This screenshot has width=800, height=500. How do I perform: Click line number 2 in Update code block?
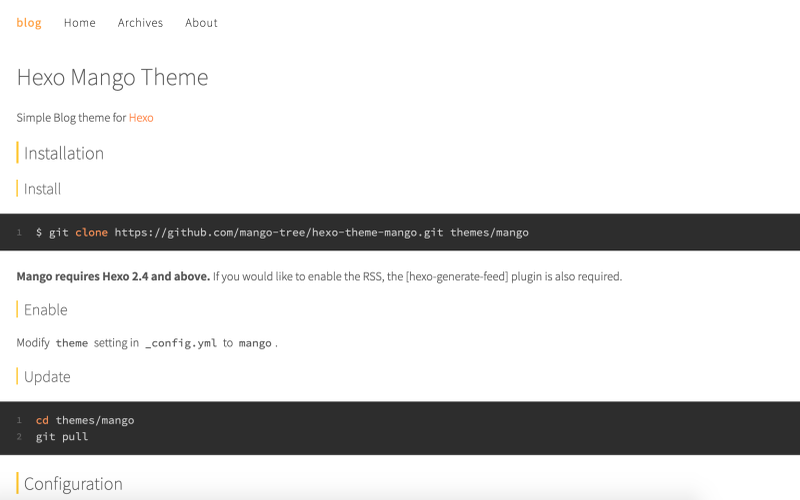point(19,436)
